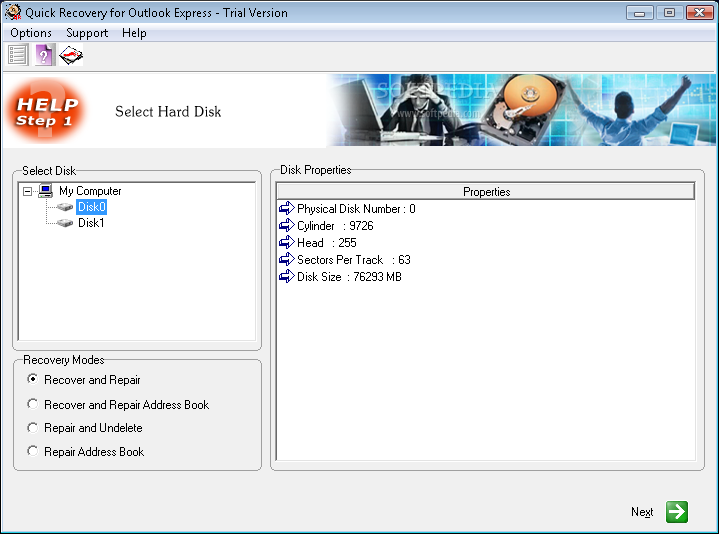
Task: Click the My Computer icon in tree
Action: (x=45, y=191)
